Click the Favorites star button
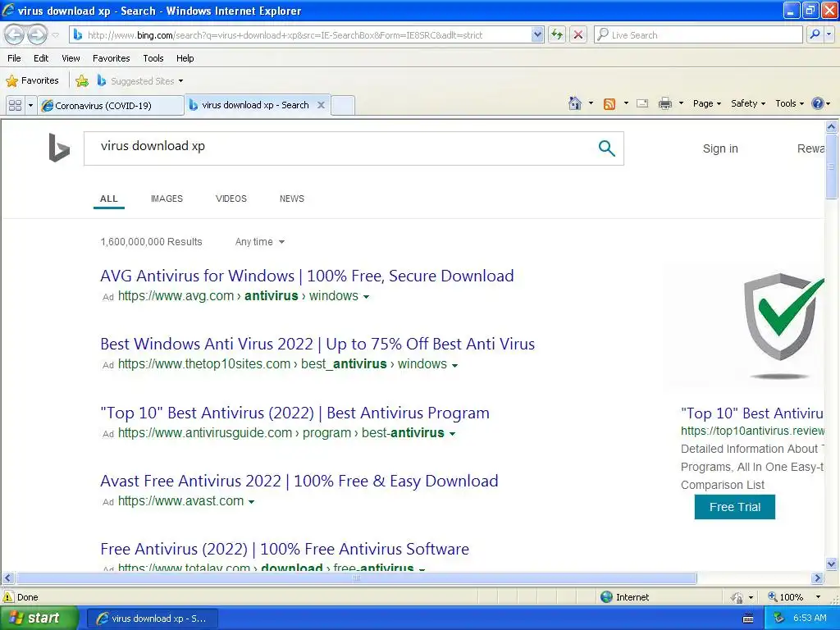840x630 pixels. click(32, 80)
